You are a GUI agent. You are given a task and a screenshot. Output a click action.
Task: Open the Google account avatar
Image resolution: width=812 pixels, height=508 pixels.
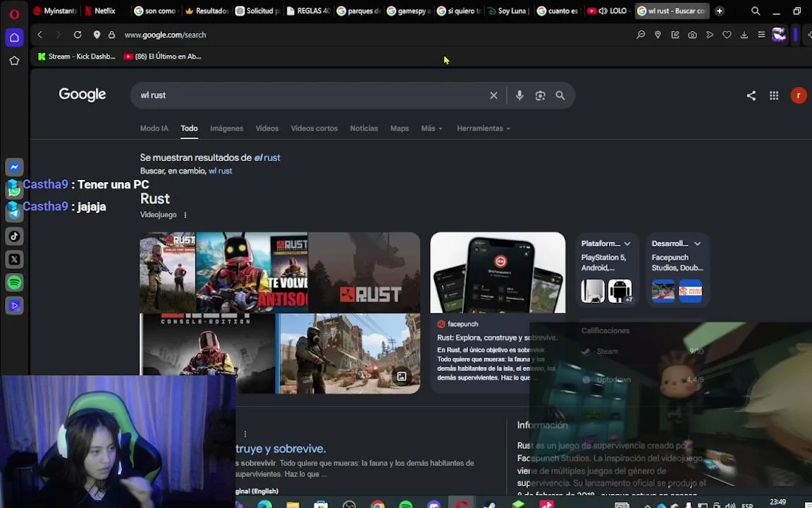(x=799, y=95)
